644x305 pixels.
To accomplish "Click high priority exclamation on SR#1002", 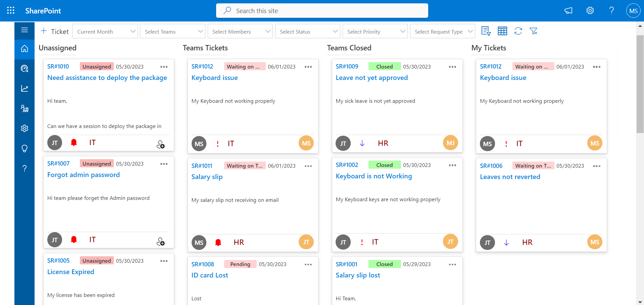I will (362, 242).
